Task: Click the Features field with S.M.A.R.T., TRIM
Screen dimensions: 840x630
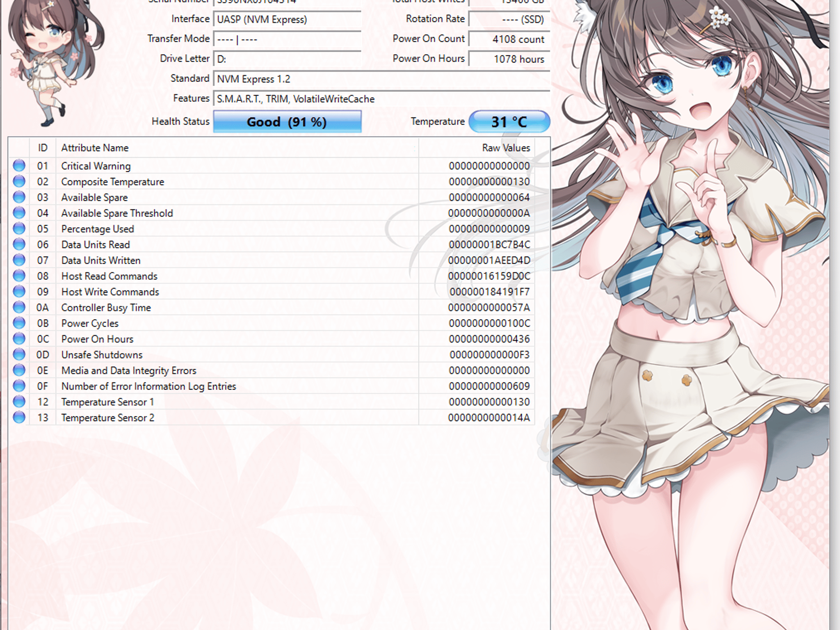Action: click(381, 99)
